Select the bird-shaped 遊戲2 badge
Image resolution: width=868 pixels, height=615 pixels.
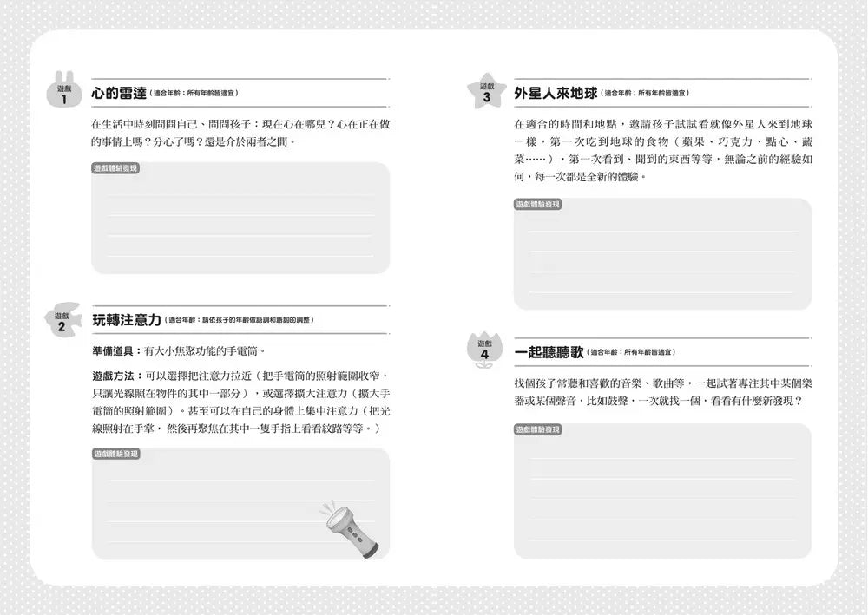[62, 324]
